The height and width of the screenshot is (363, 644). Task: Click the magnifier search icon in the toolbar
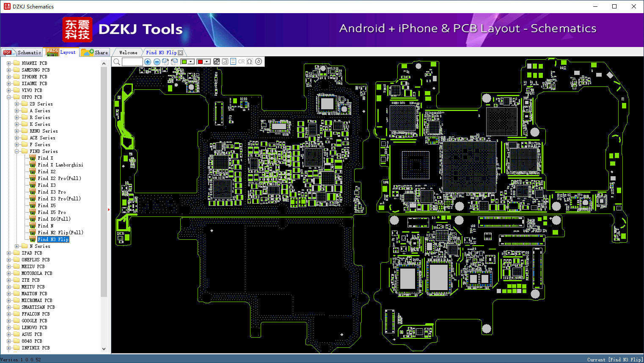[x=117, y=62]
